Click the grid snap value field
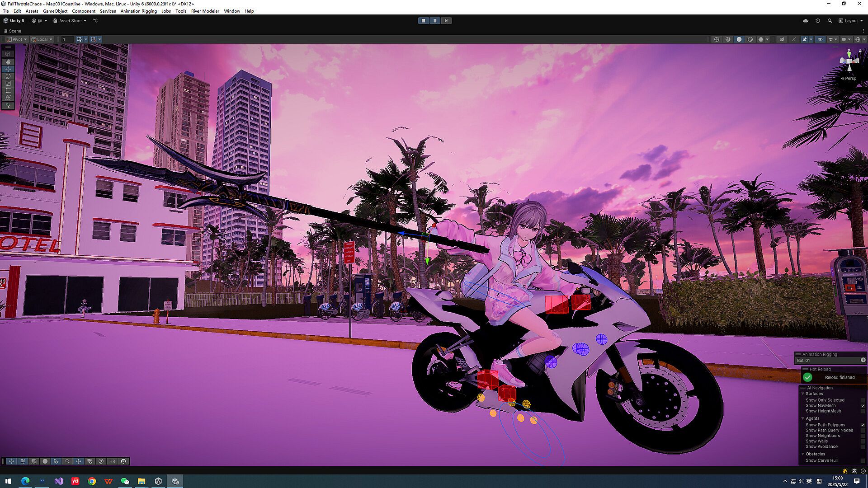 coord(66,39)
